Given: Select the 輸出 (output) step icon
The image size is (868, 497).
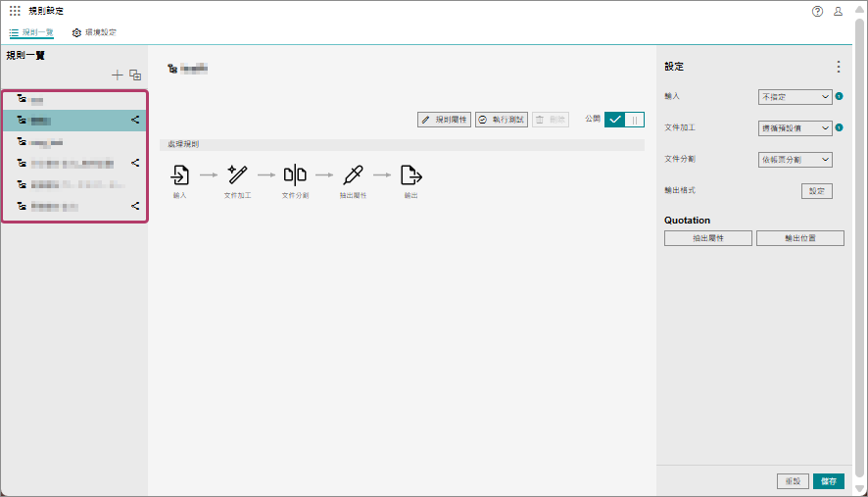Looking at the screenshot, I should pyautogui.click(x=410, y=175).
